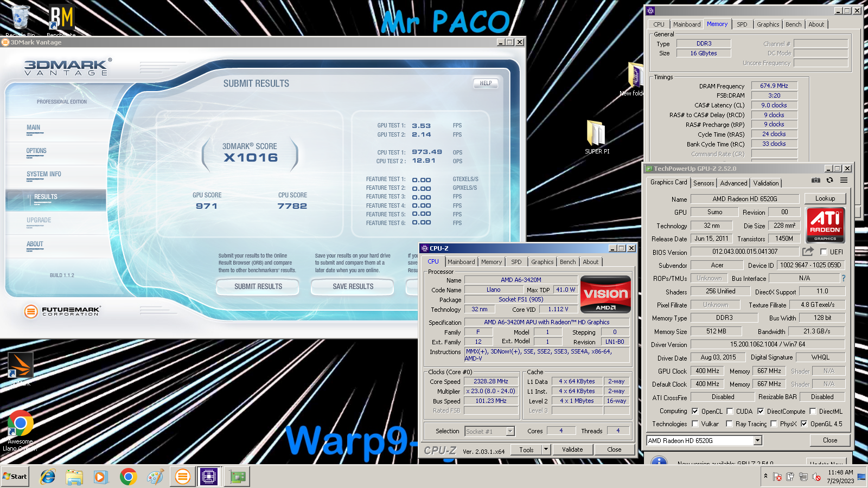Viewport: 868px width, 488px height.
Task: Click the SAVE RESULTS button
Action: pos(353,286)
